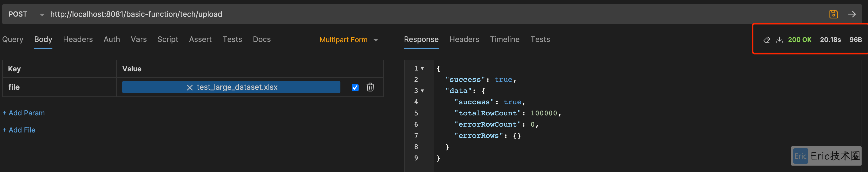868x172 pixels.
Task: Open the Assert tab
Action: coord(200,39)
